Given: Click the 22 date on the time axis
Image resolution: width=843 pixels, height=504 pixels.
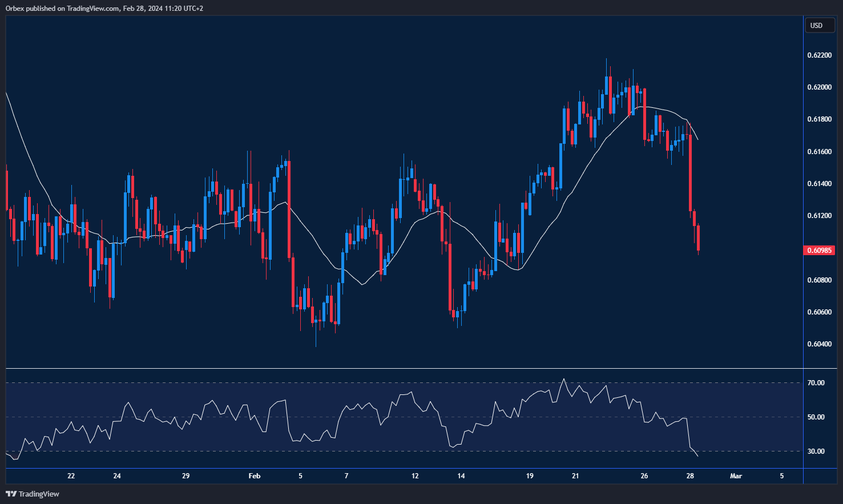Looking at the screenshot, I should pos(71,476).
